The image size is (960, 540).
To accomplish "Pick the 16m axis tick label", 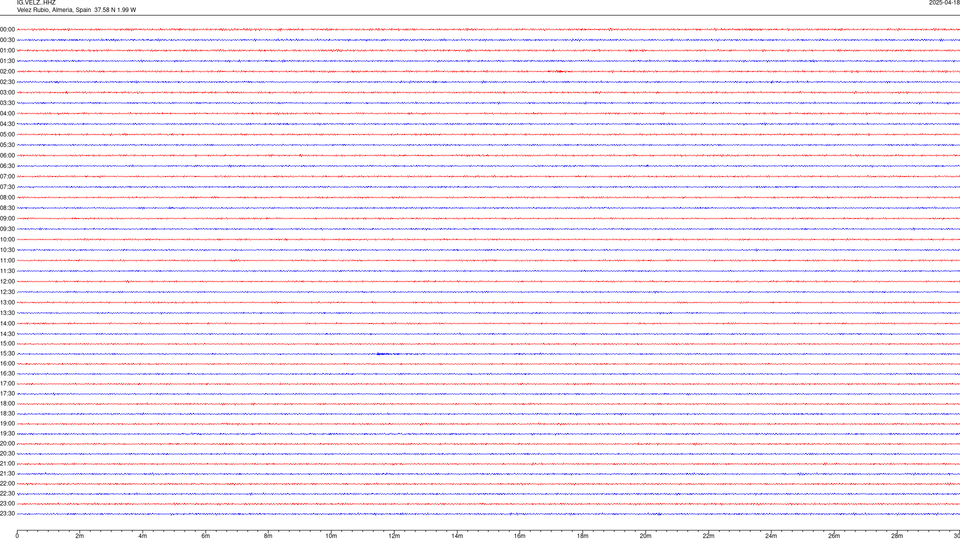I will click(x=520, y=536).
